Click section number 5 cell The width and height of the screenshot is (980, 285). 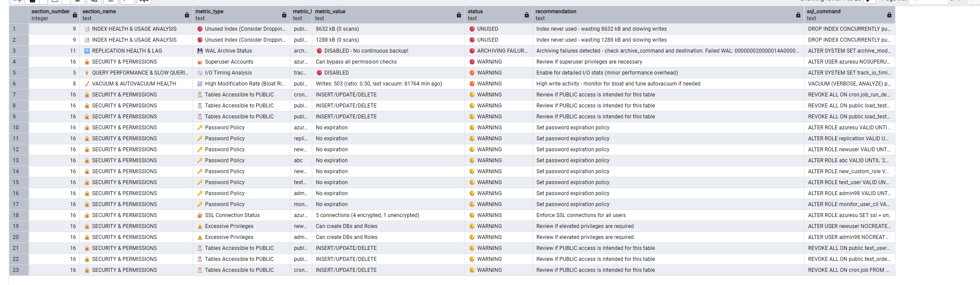pyautogui.click(x=54, y=73)
